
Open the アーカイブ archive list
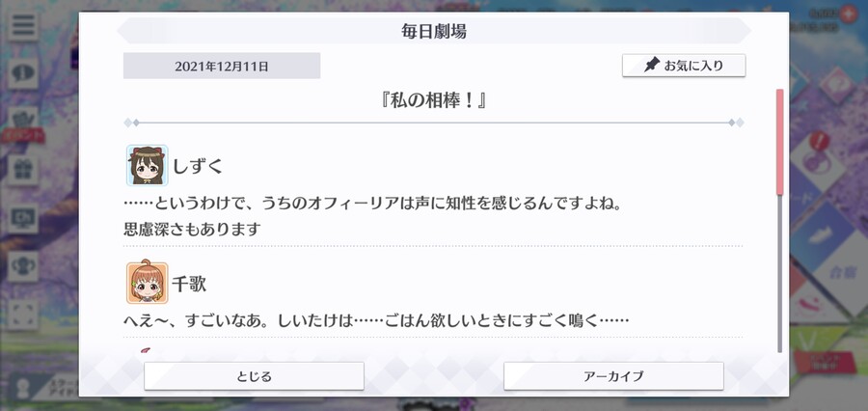click(x=613, y=376)
